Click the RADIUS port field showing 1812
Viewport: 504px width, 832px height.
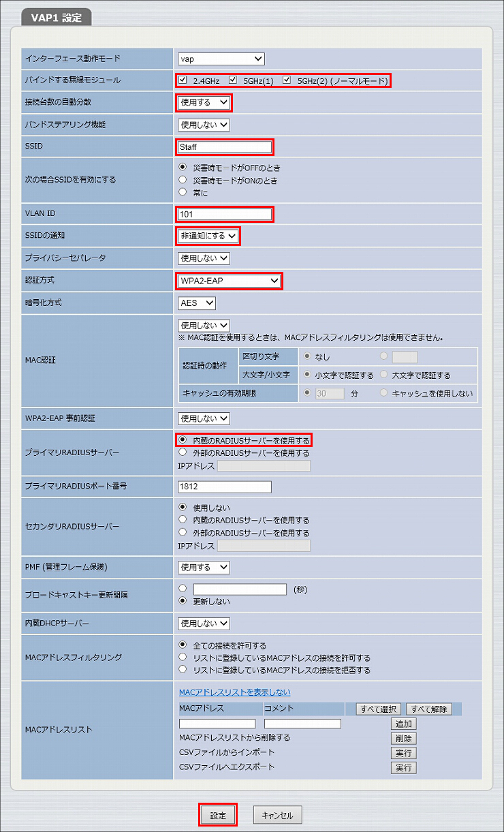click(224, 487)
